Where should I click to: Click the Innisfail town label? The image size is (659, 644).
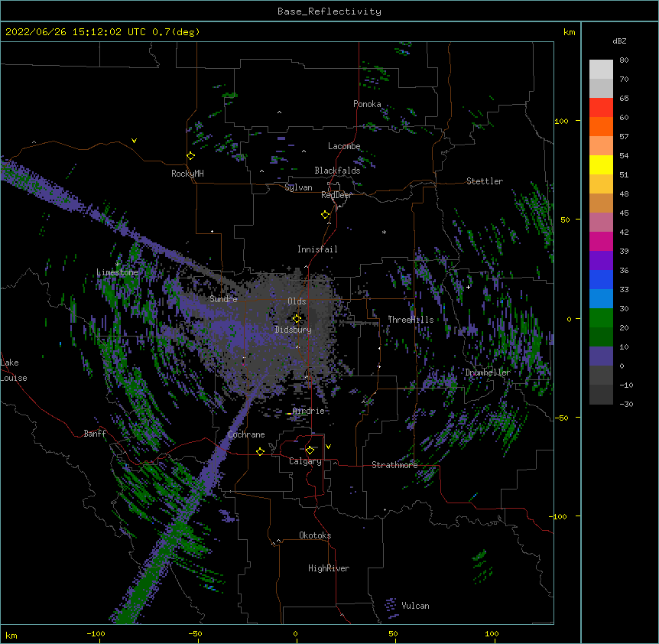click(317, 249)
